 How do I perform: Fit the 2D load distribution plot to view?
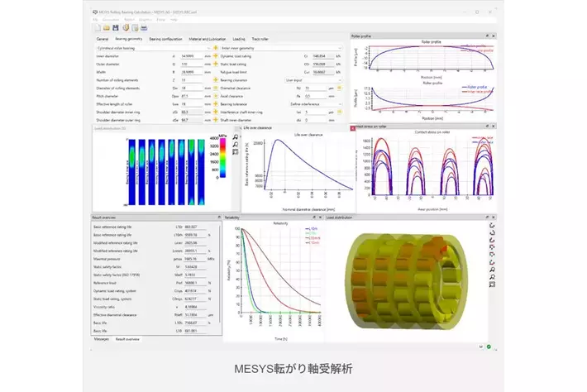[236, 152]
